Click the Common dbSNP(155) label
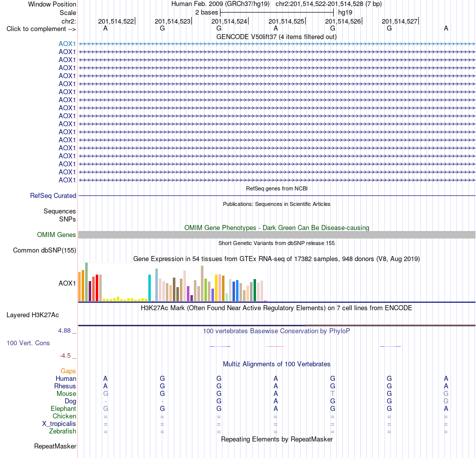Viewport: 476px width, 458px height. pos(44,251)
